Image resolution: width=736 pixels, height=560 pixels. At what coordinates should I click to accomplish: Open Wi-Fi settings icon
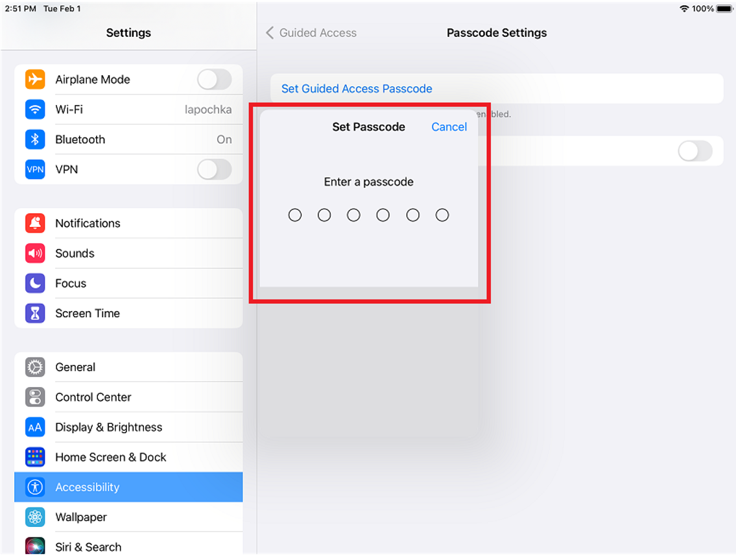click(35, 110)
